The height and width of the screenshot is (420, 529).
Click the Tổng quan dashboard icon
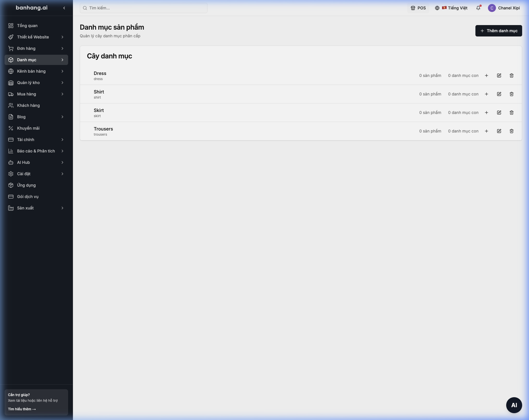[x=11, y=26]
